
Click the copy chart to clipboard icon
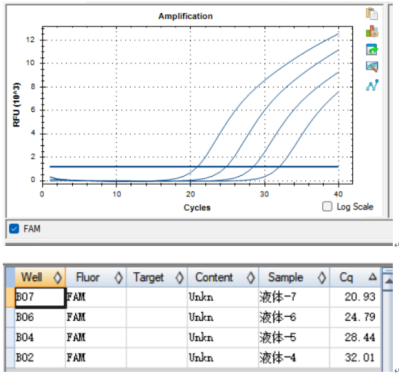[372, 14]
